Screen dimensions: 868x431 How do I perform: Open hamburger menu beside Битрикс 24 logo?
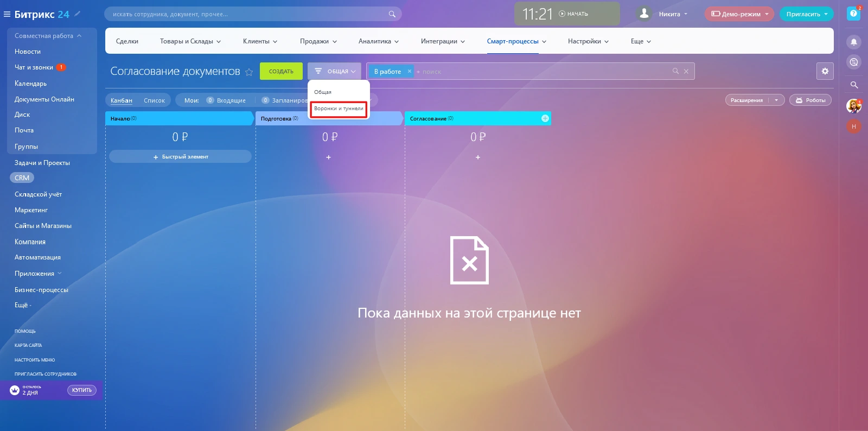point(7,14)
